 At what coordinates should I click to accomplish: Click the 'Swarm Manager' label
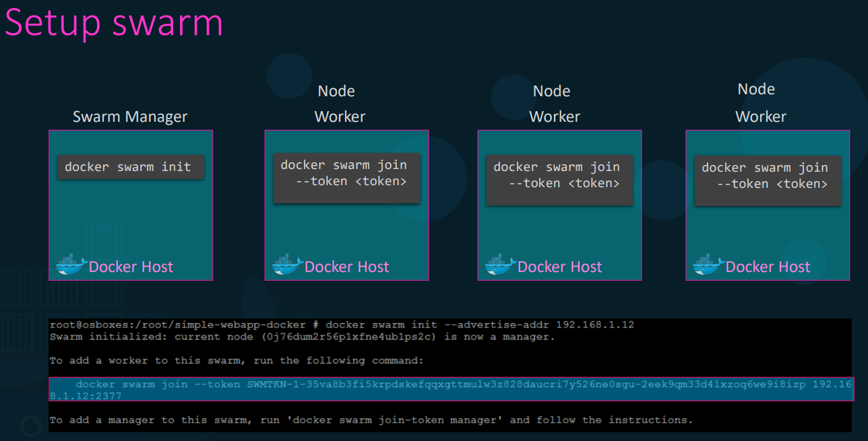[x=130, y=117]
